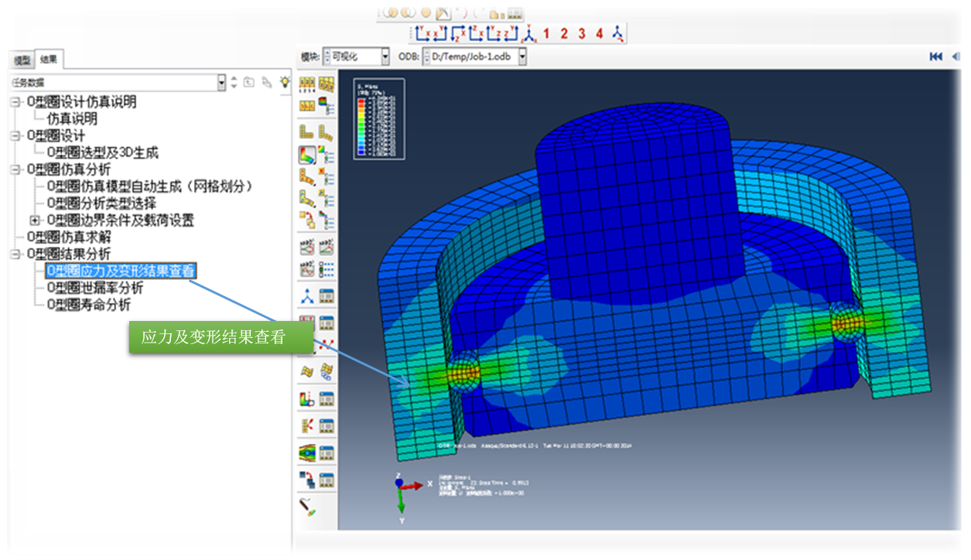Select saved user view 1
This screenshot has height=560, width=971.
546,33
